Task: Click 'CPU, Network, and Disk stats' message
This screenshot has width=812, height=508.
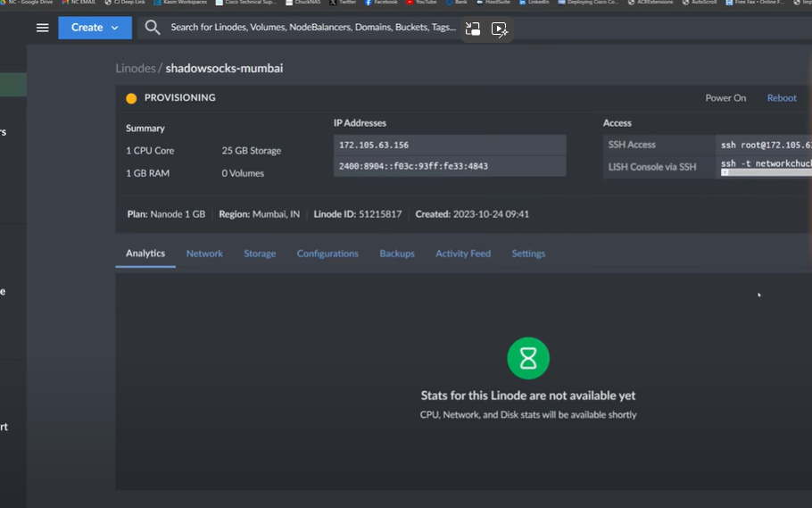Action: tap(527, 414)
